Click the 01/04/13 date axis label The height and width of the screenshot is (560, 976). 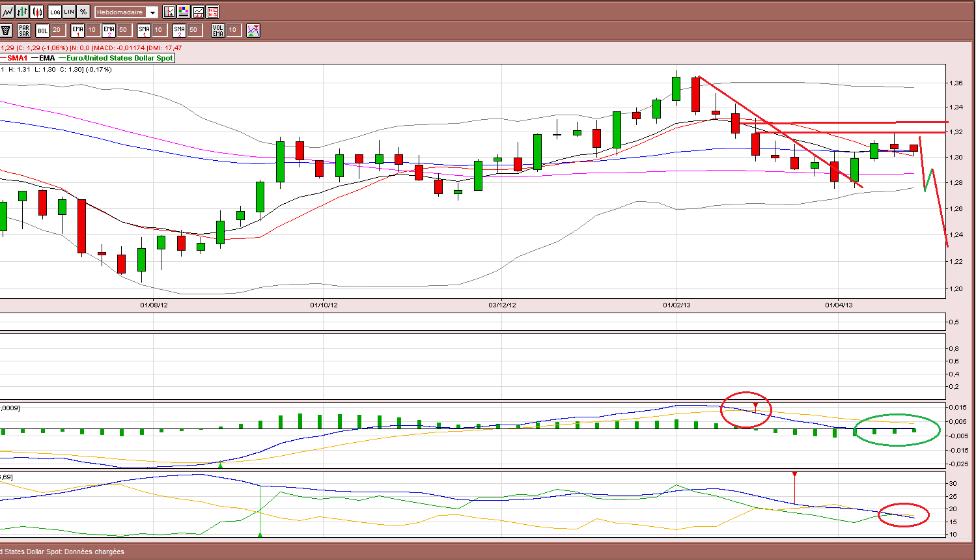click(839, 305)
